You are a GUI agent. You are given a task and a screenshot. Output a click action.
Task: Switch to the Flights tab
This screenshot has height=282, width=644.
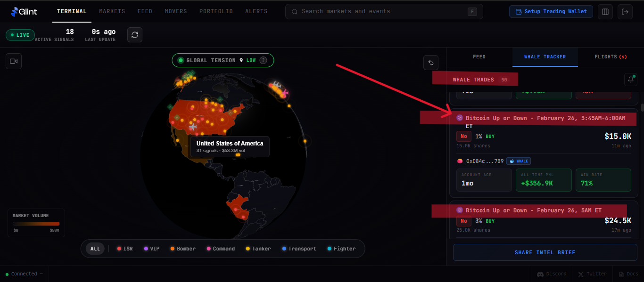[611, 57]
